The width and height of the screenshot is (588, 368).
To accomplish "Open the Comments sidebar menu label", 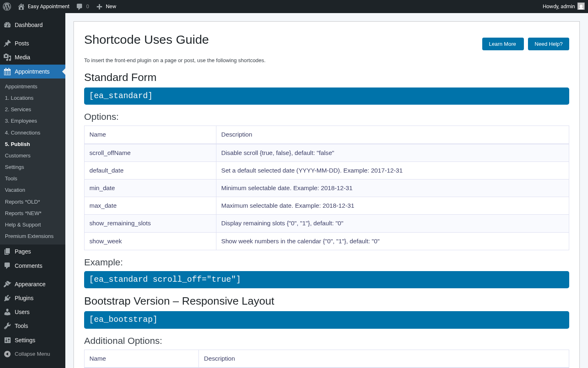I will tap(29, 266).
